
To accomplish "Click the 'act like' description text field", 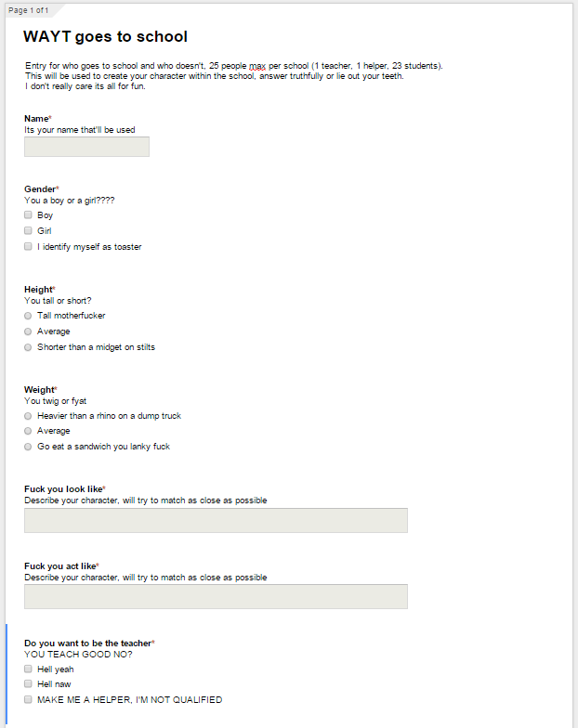I will click(x=216, y=596).
